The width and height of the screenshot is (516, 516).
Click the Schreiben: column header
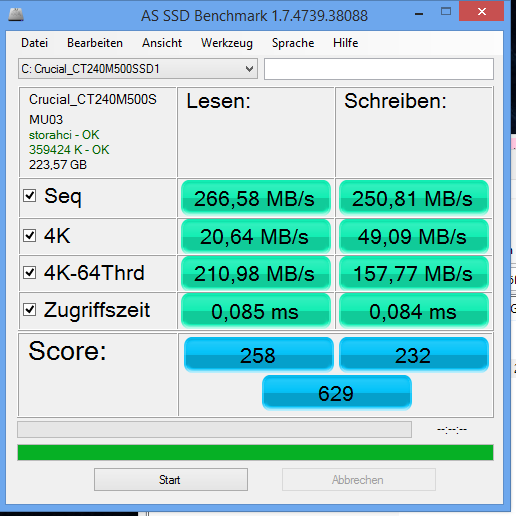[x=395, y=101]
